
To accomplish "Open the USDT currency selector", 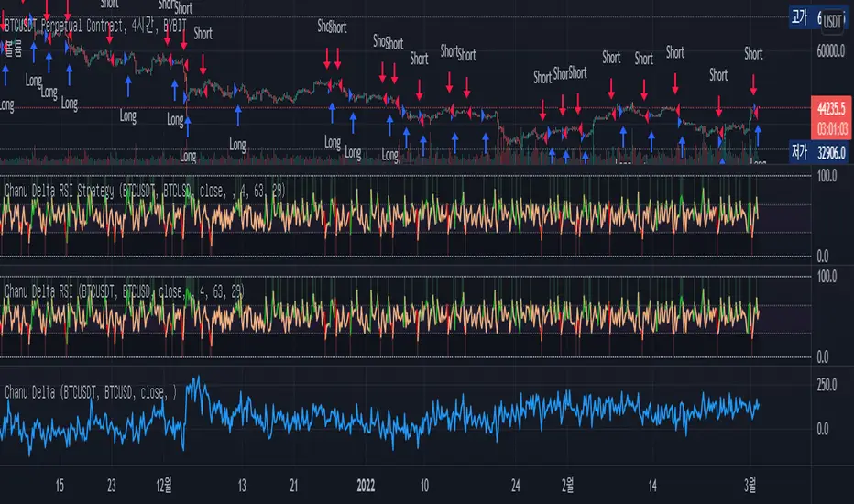I will 833,20.
